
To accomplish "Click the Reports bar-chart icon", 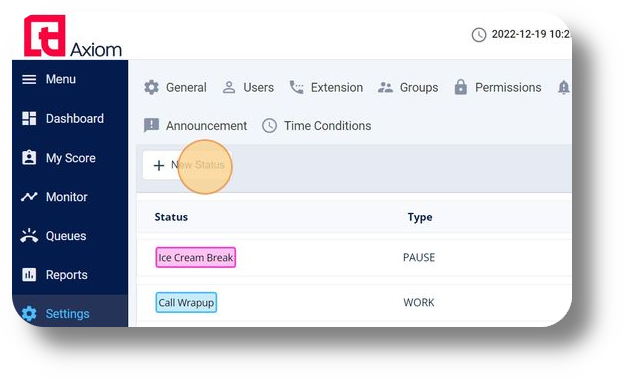I will point(29,275).
